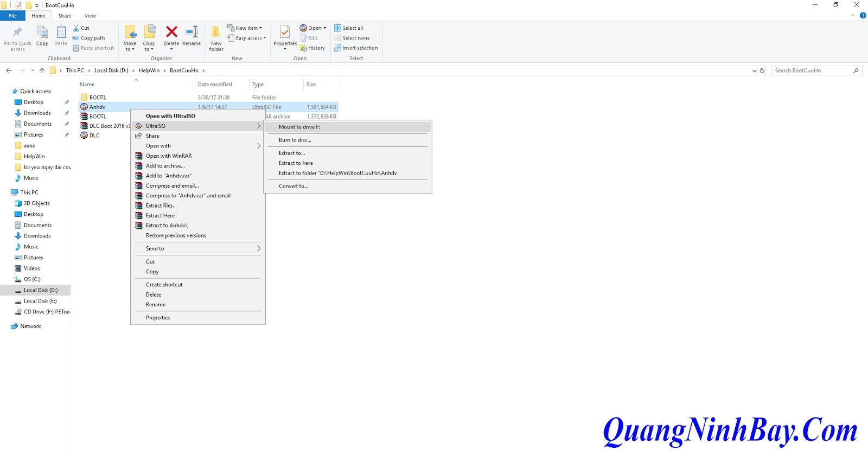The image size is (868, 456).
Task: Click Invert selection in the ribbon
Action: [356, 48]
